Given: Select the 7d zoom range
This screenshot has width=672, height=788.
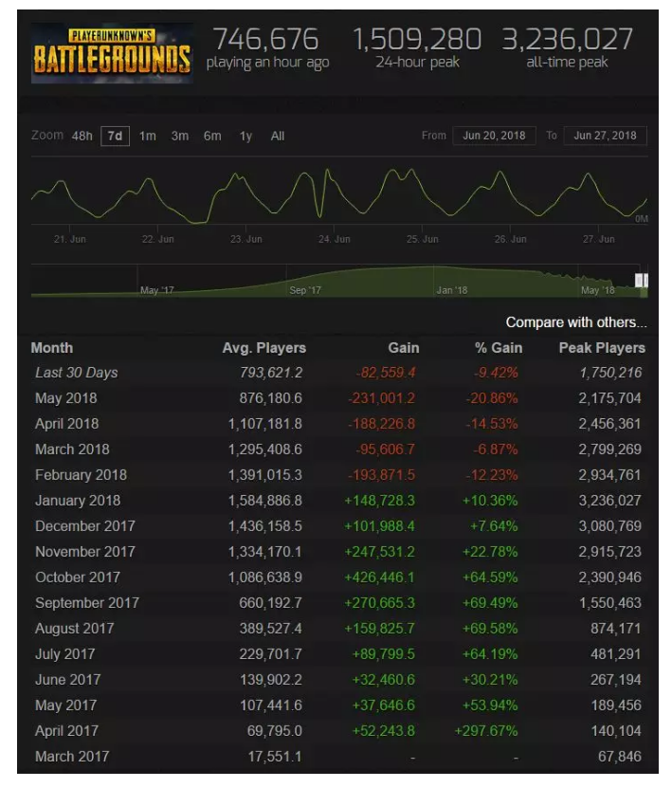Looking at the screenshot, I should [x=115, y=137].
